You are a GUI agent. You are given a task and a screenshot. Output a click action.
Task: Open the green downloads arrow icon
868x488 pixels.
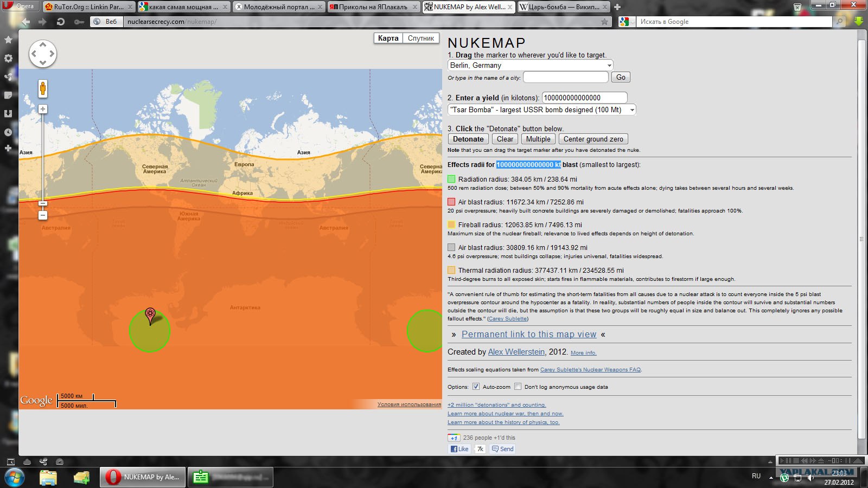pos(858,22)
